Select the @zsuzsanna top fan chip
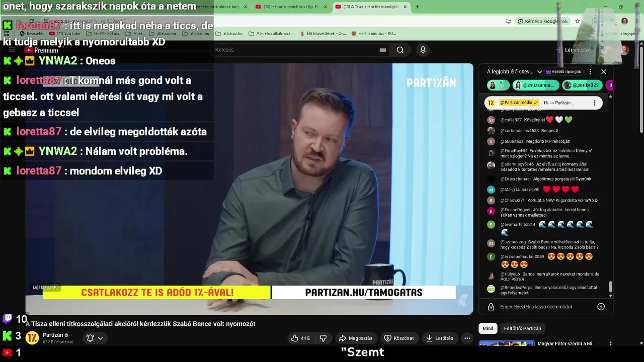The image size is (644, 362). click(x=535, y=85)
